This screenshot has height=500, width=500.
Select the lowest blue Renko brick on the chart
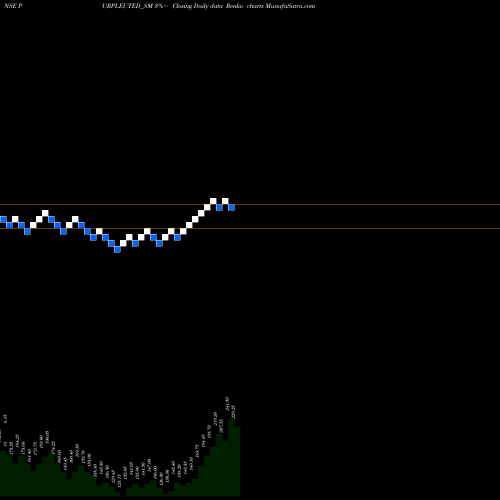(x=117, y=249)
